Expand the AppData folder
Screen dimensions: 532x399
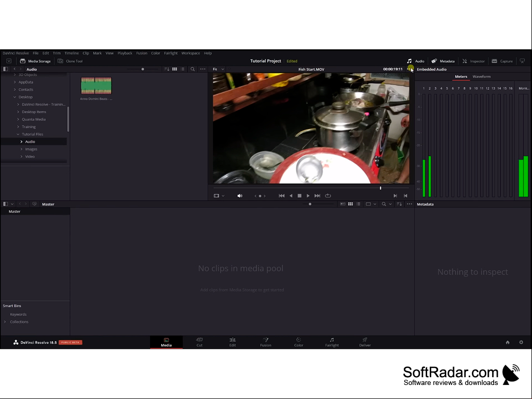coord(15,82)
